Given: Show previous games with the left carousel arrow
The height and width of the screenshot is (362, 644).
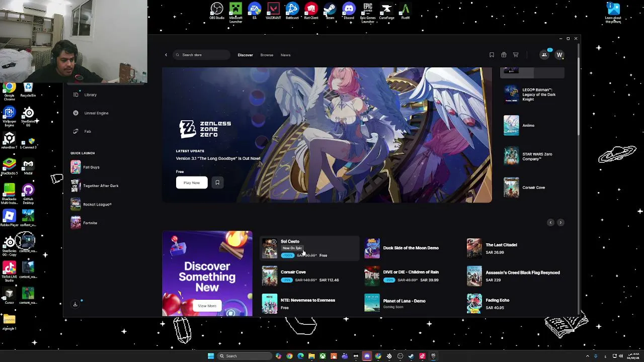Looking at the screenshot, I should click(550, 222).
